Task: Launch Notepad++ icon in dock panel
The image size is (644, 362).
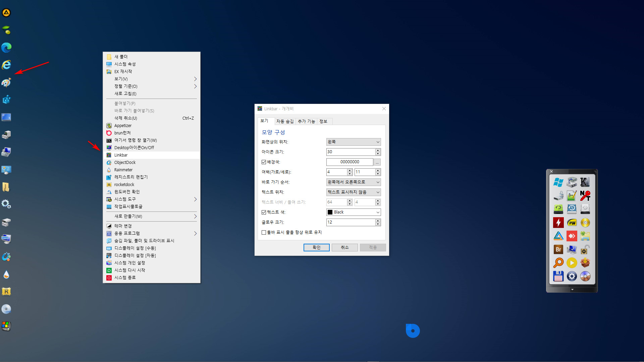Action: point(572,196)
